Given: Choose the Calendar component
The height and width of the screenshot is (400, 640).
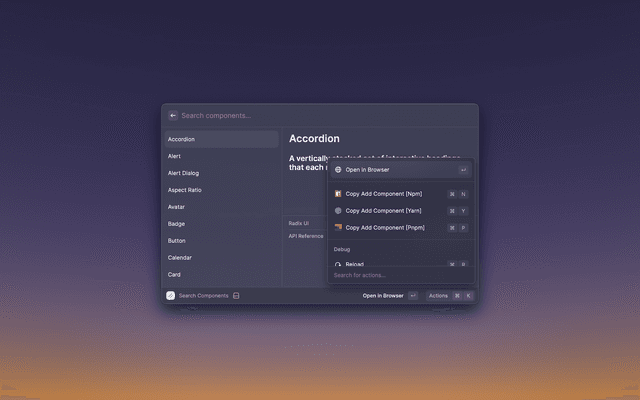Looking at the screenshot, I should [180, 258].
